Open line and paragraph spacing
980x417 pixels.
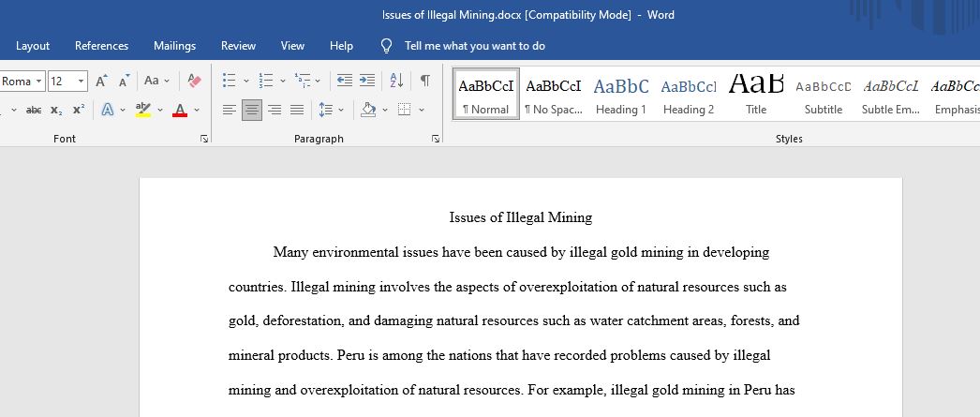(326, 110)
